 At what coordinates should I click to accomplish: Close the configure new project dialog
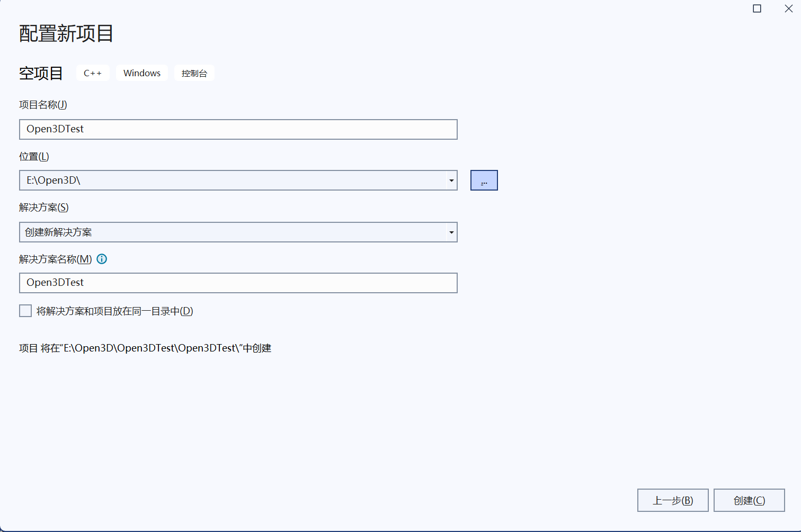pyautogui.click(x=788, y=8)
